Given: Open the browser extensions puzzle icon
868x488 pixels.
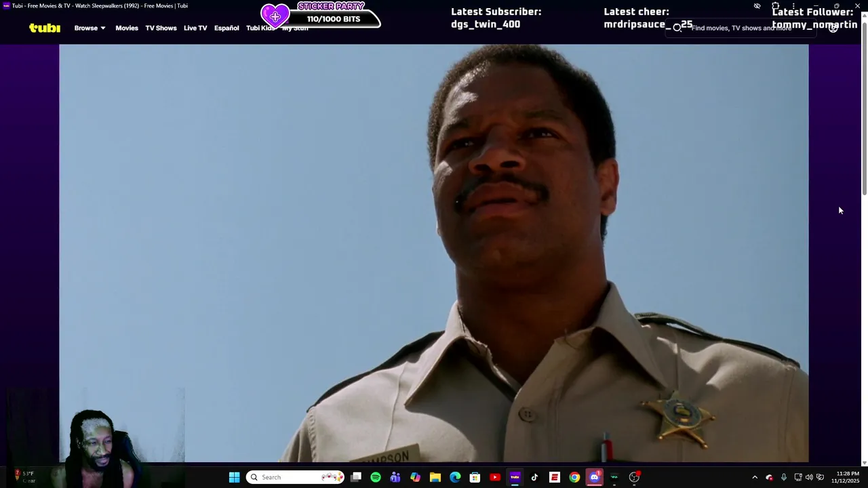Looking at the screenshot, I should point(776,6).
